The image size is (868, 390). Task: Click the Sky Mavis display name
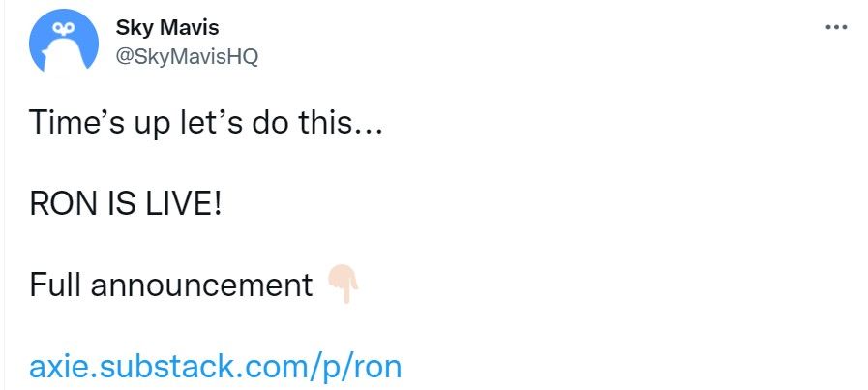(167, 28)
